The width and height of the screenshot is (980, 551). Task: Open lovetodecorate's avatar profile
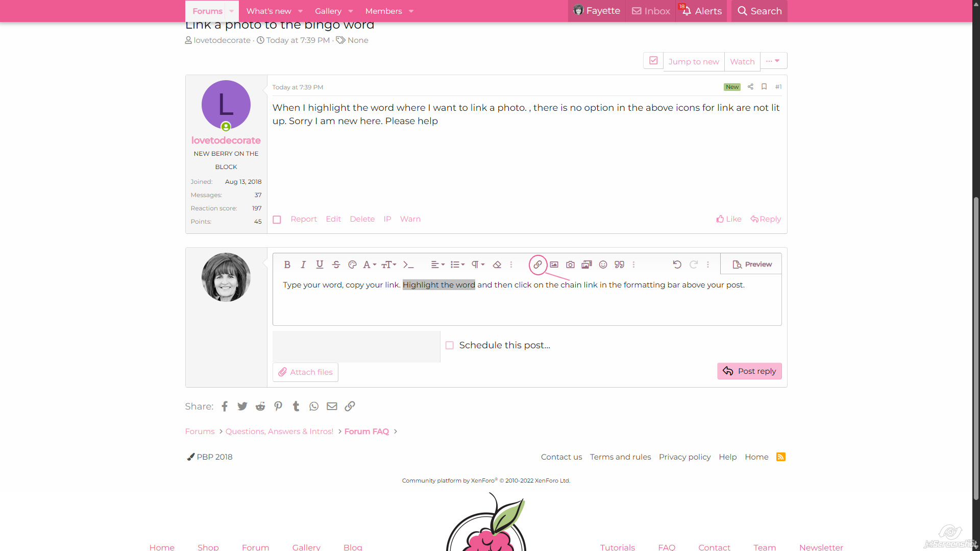(226, 105)
